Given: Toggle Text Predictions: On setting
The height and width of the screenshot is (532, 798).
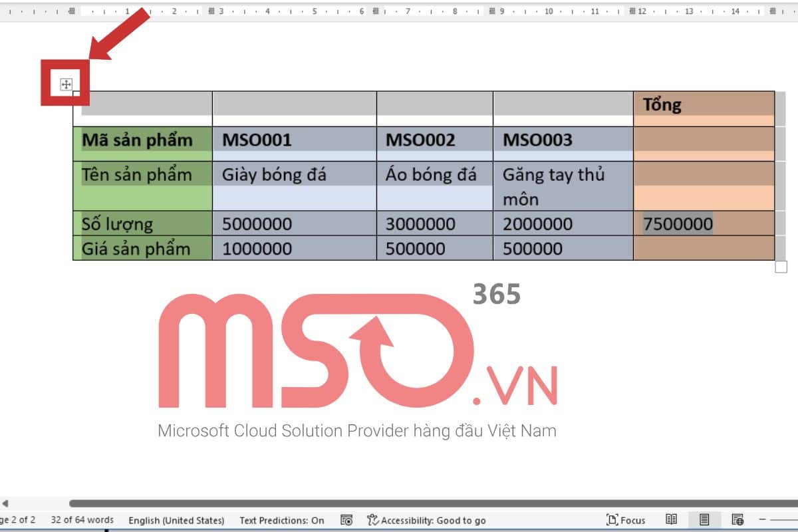Looking at the screenshot, I should click(x=282, y=520).
